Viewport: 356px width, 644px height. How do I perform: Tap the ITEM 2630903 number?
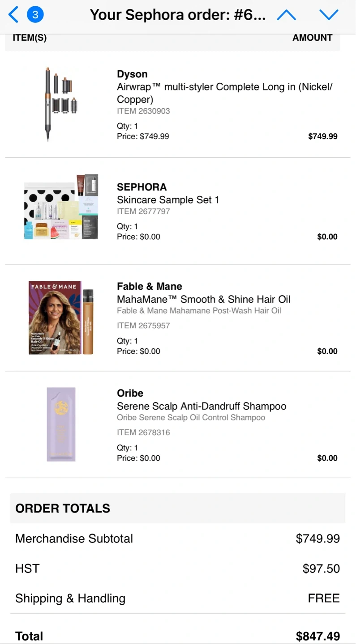[143, 111]
